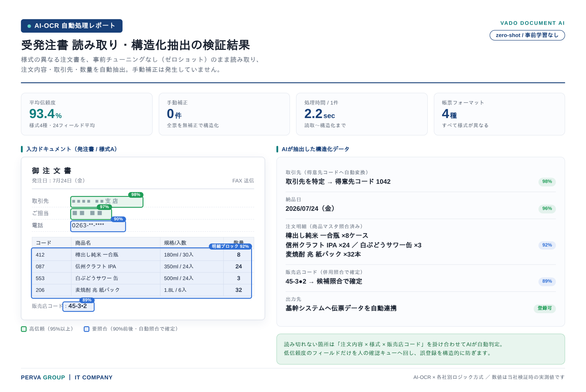Screen dimensions: 586x392
Task: Click the IT COMPANY footer text
Action: 94,378
